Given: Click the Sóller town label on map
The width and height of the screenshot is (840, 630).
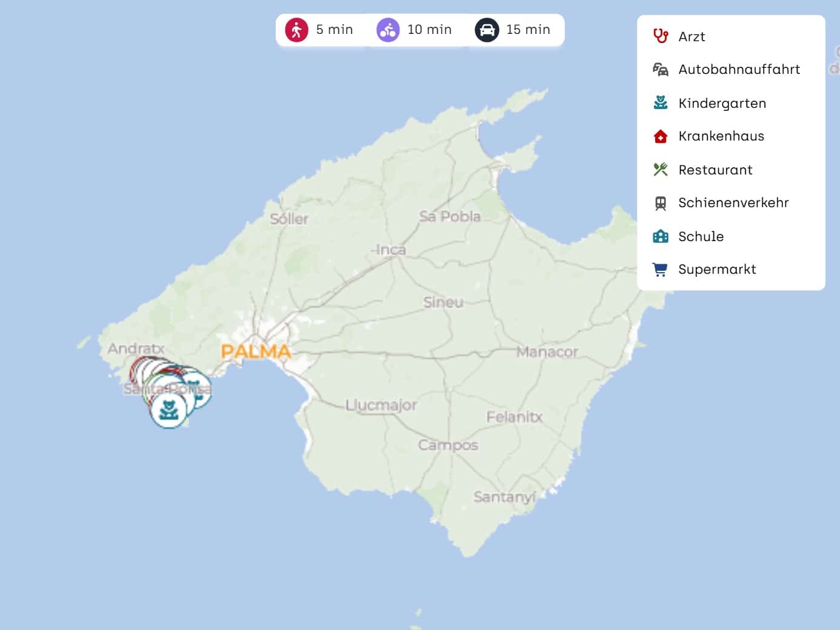Looking at the screenshot, I should pos(289,219).
